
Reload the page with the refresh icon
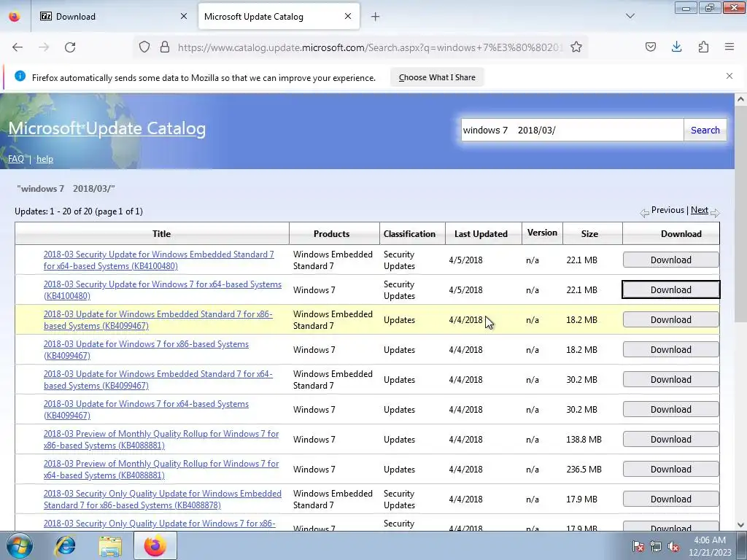click(70, 47)
